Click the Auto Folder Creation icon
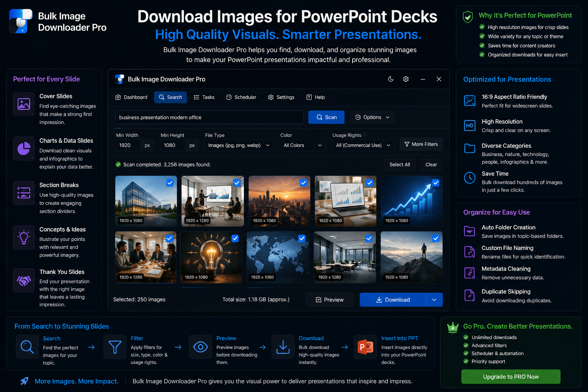 (x=470, y=231)
